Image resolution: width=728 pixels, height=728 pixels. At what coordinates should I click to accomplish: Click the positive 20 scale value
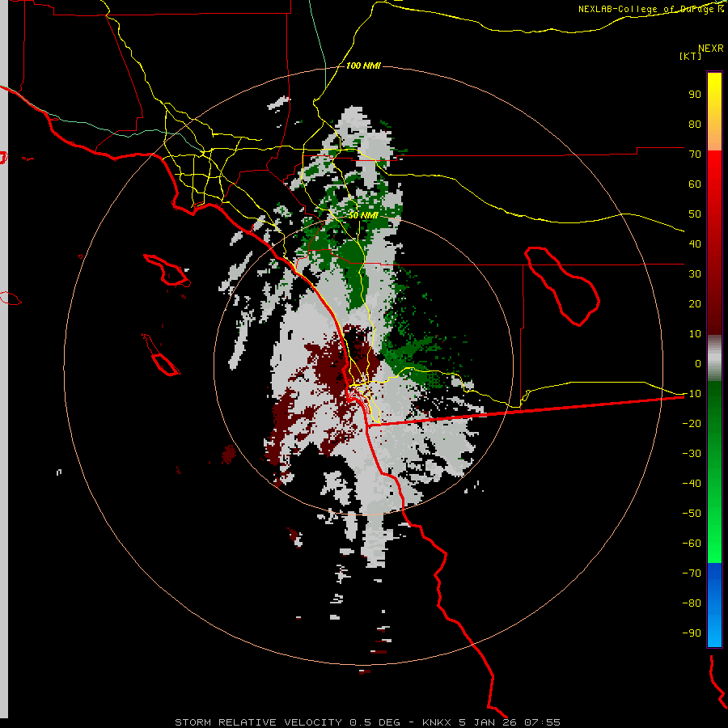695,303
